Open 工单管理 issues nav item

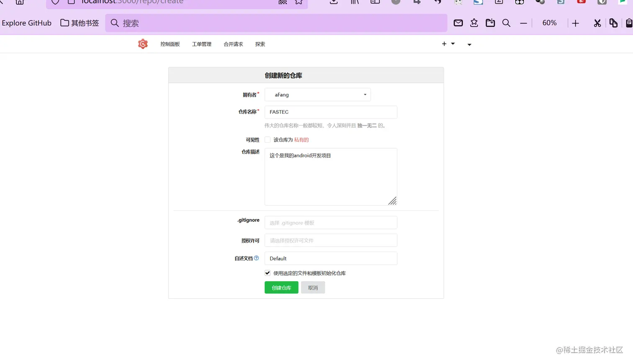tap(202, 44)
